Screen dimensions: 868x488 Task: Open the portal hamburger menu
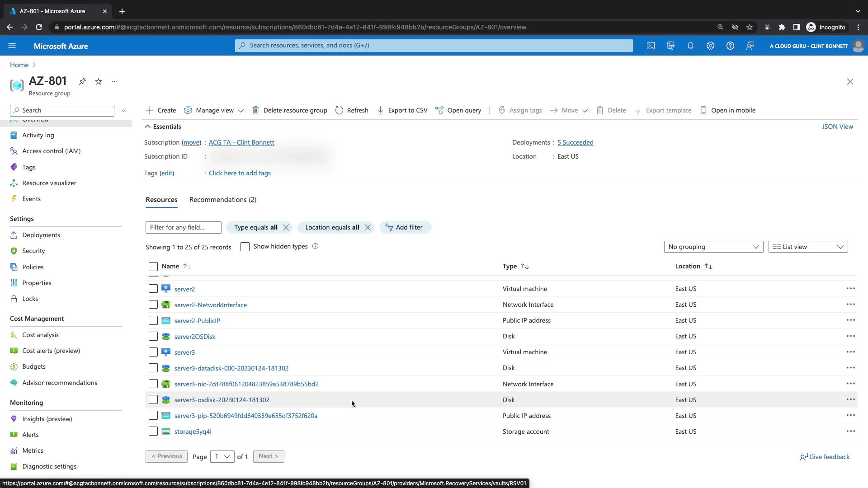[x=12, y=46]
